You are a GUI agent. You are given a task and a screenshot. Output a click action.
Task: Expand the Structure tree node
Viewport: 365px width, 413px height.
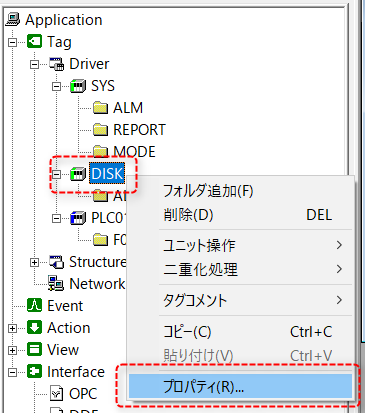[x=34, y=262]
